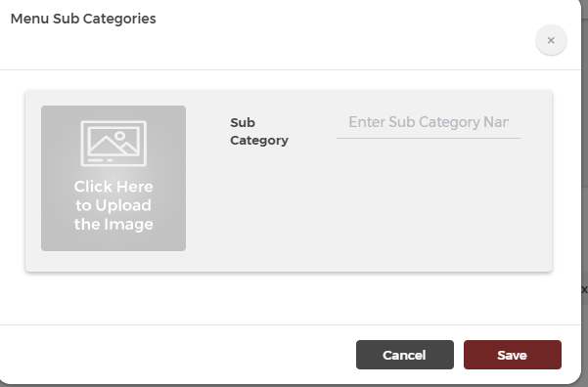The width and height of the screenshot is (588, 387).
Task: Click the 'Click Here to Upload the Image' text
Action: [113, 205]
